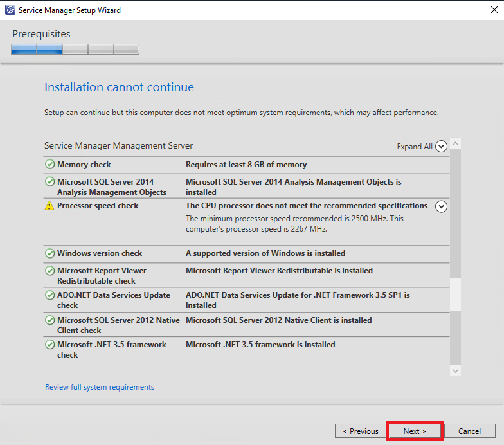Click the Service Manager wizard title icon
Viewport: 504px width, 445px height.
[10, 10]
